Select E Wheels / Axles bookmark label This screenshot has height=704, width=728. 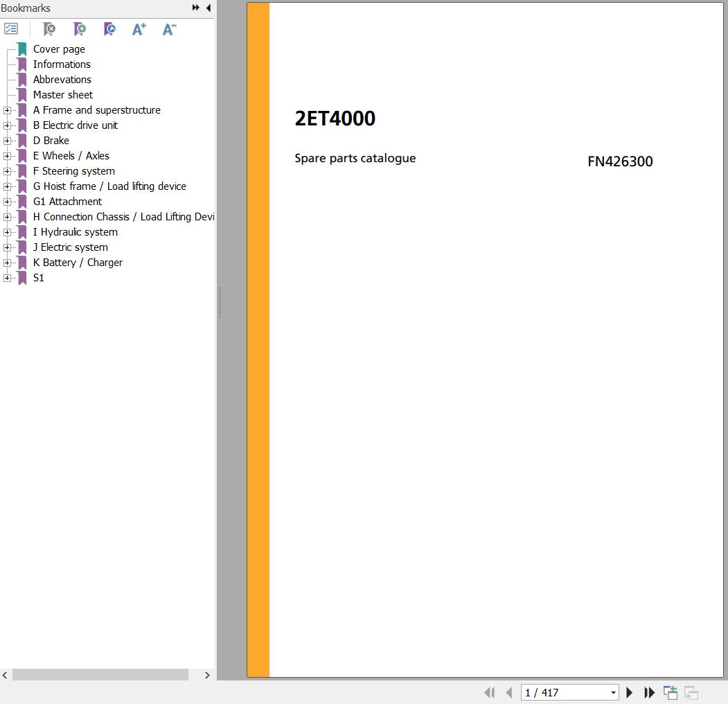[x=71, y=156]
